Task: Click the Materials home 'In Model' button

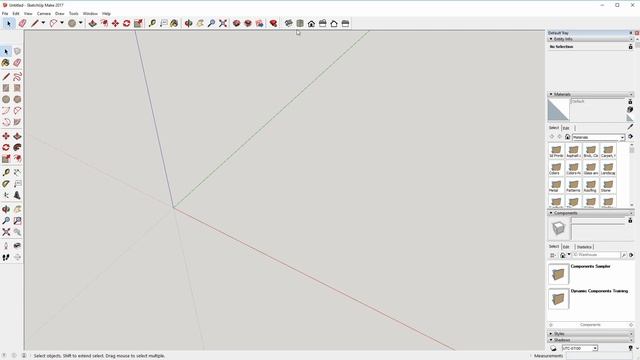Action: (567, 137)
